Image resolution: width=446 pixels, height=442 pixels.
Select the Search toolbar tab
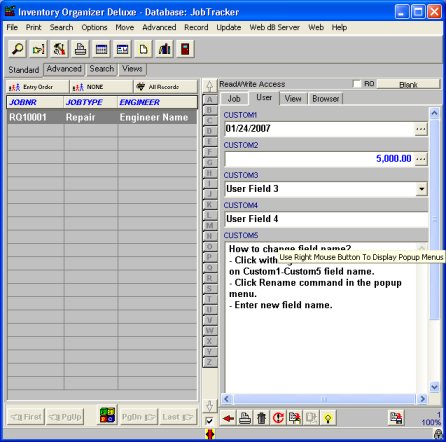pyautogui.click(x=102, y=69)
